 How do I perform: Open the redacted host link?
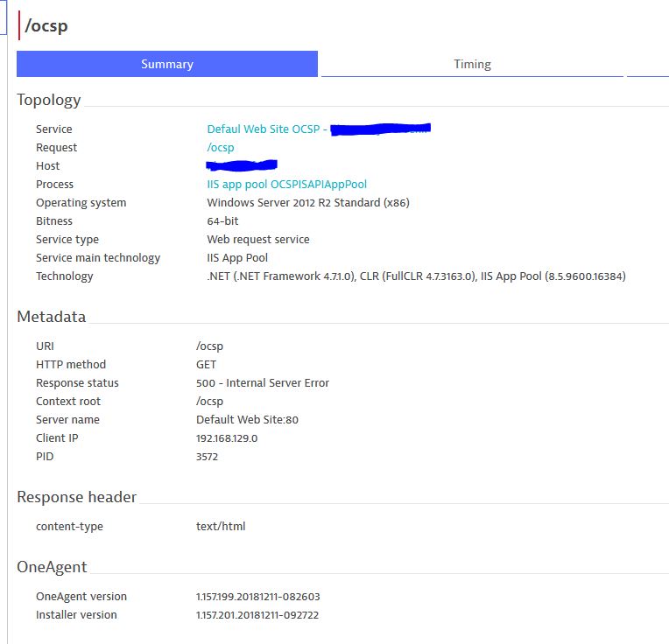(x=242, y=164)
